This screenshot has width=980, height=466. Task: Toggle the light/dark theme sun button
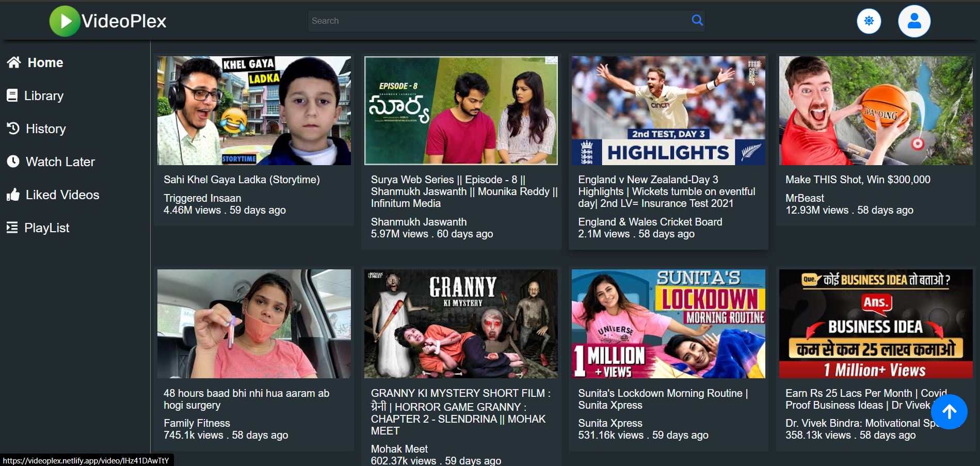coord(869,21)
